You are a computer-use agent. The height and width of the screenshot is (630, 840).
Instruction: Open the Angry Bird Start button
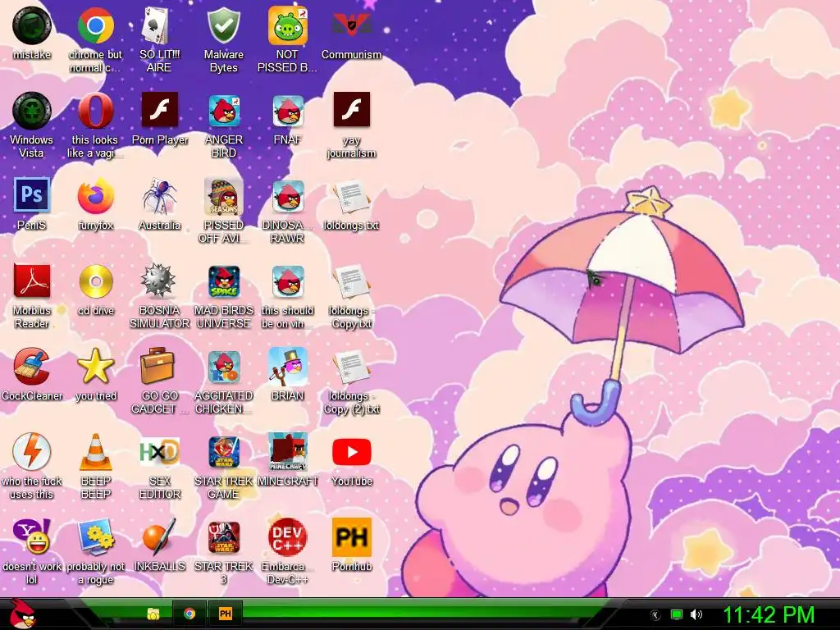(22, 614)
